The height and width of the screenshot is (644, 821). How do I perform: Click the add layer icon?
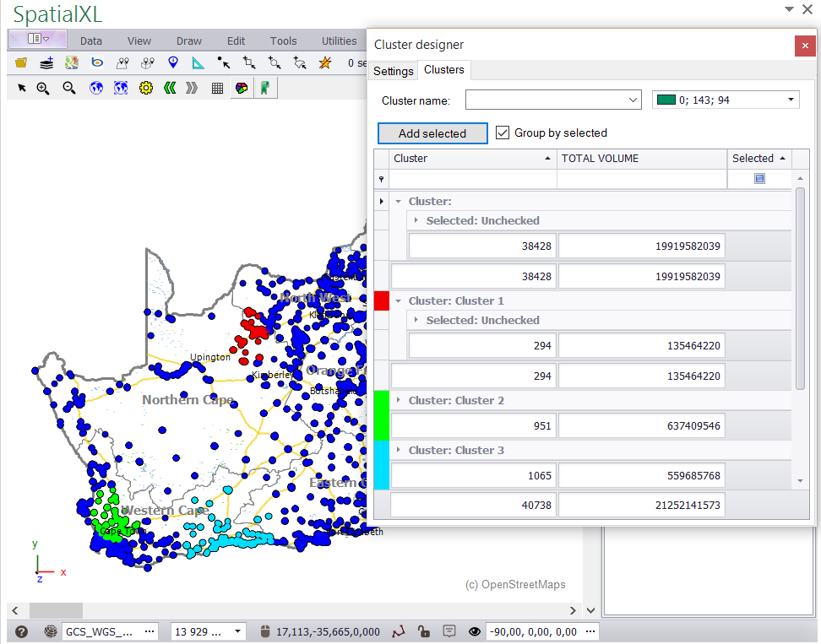click(x=46, y=62)
